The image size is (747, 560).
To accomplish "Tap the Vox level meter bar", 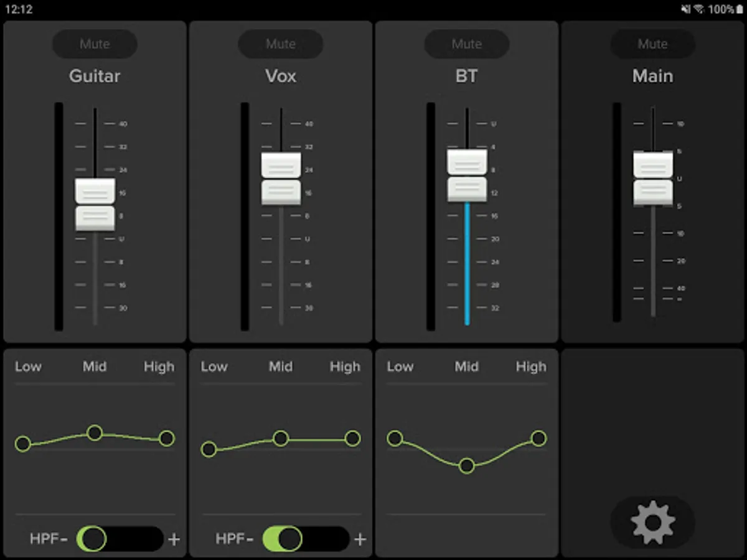I will coord(245,217).
